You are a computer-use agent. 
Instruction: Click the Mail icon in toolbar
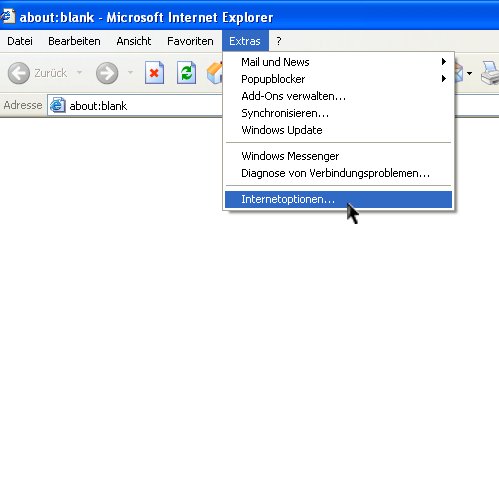(x=459, y=72)
